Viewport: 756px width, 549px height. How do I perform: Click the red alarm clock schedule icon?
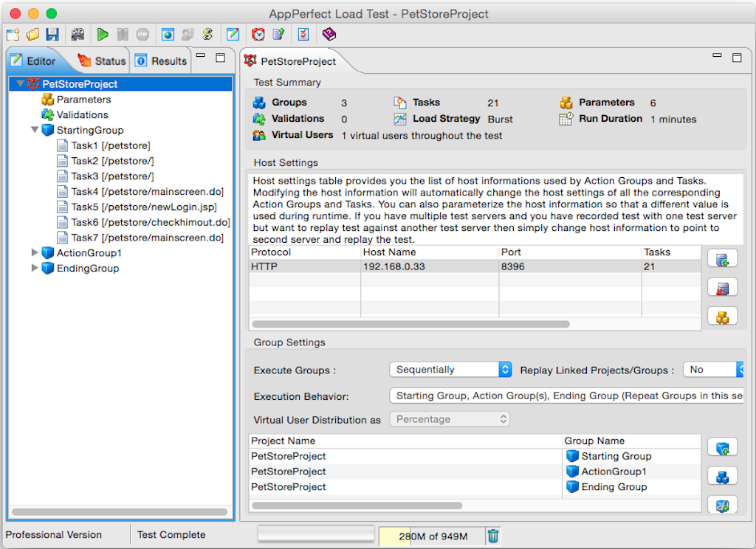pyautogui.click(x=258, y=34)
